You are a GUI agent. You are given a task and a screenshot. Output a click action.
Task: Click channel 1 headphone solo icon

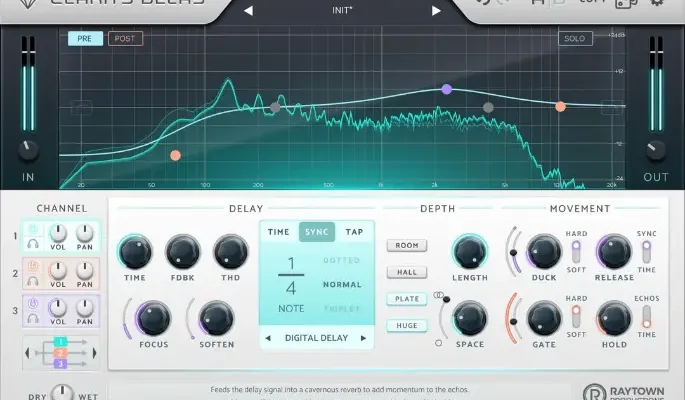coord(33,241)
